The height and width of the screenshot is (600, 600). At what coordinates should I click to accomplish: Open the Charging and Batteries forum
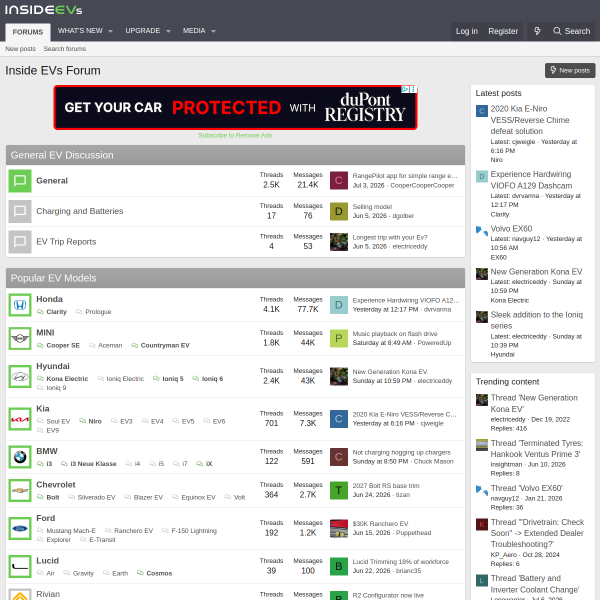[80, 211]
